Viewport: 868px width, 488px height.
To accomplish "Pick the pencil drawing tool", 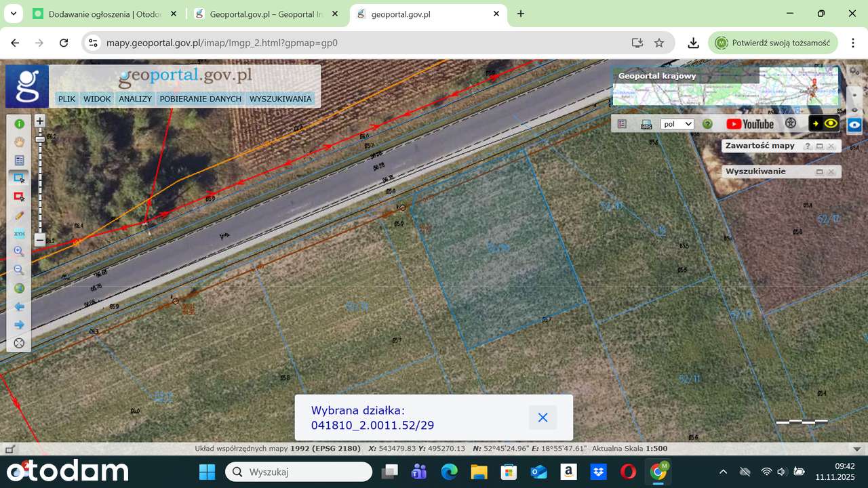I will [x=19, y=215].
